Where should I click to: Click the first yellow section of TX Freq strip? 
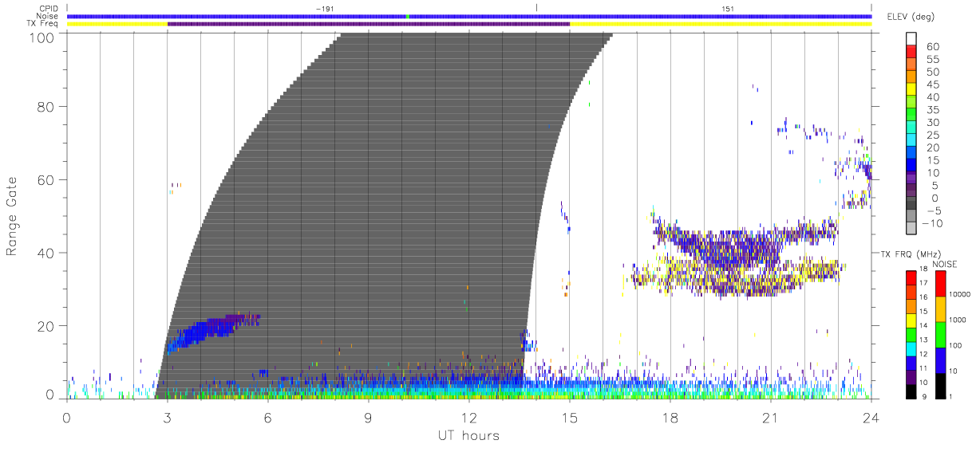117,24
